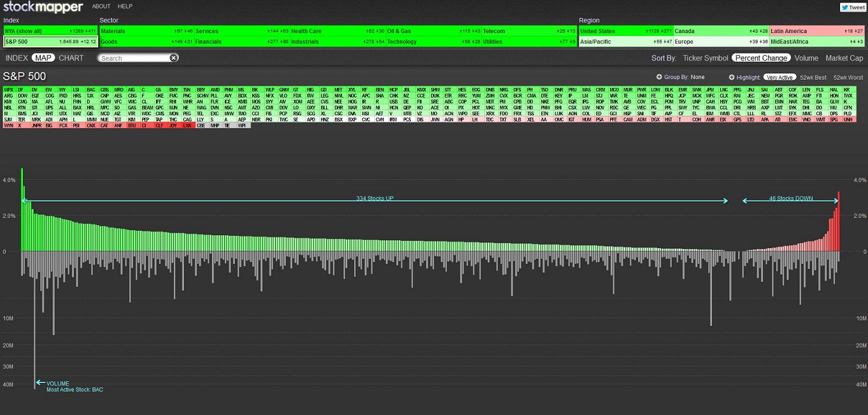Filter by Latin America region

(x=817, y=31)
